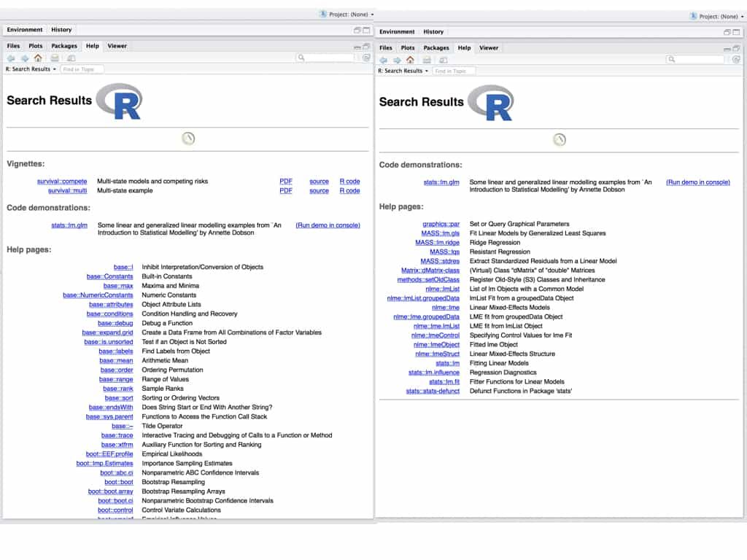Open Packages tab in right window

436,48
